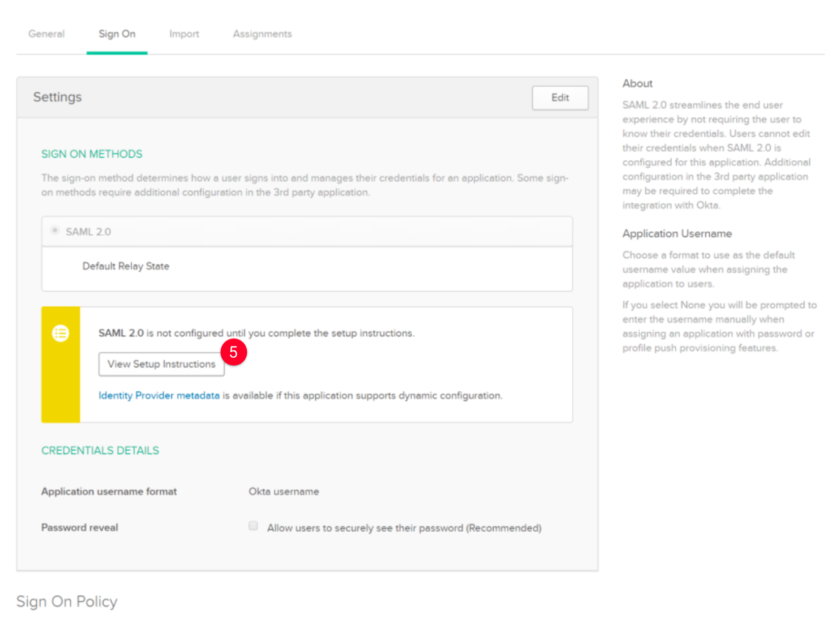Image resolution: width=840 pixels, height=632 pixels.
Task: Open the Import tab
Action: (x=184, y=33)
